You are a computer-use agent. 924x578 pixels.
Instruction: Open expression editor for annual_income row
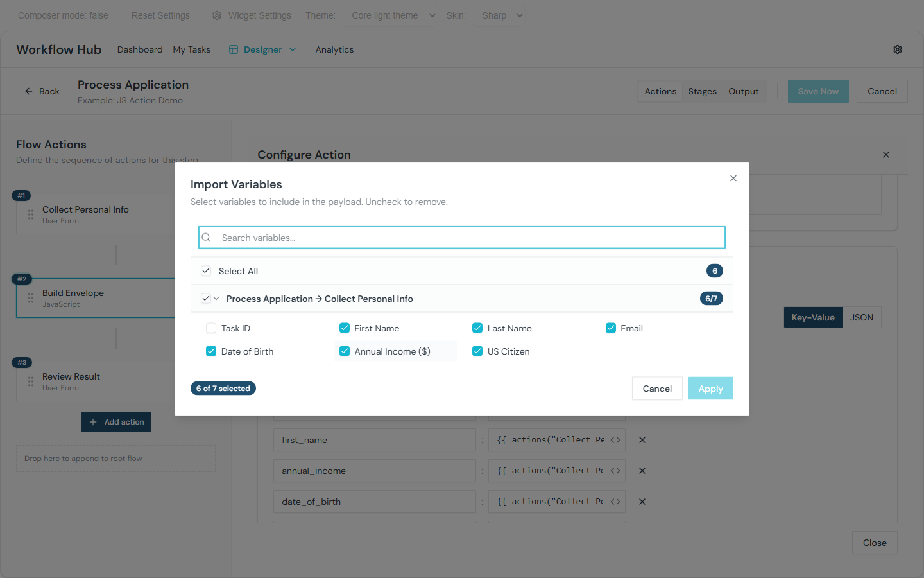click(615, 471)
